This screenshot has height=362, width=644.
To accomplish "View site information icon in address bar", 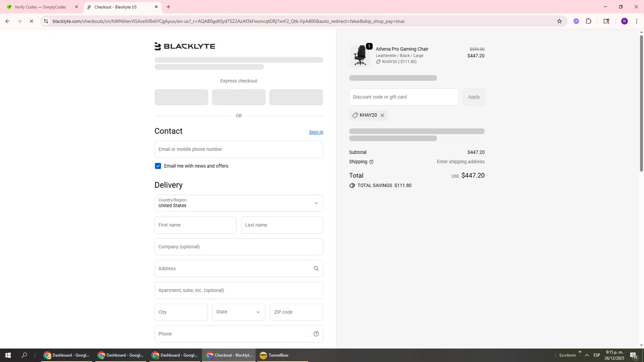I will (46, 21).
